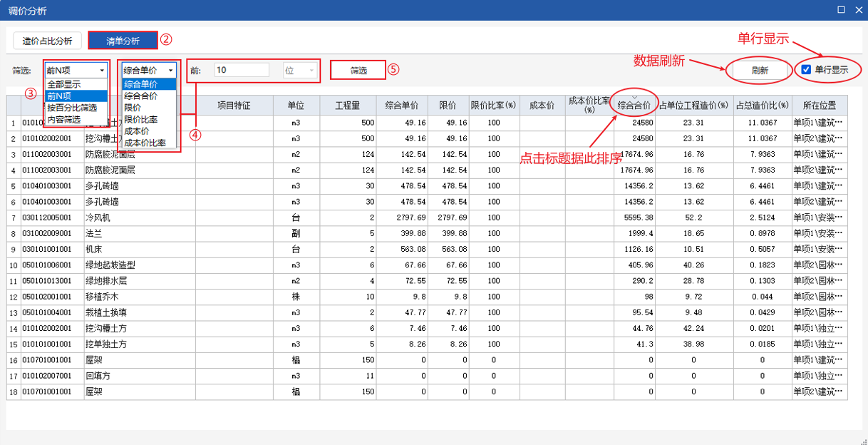868x445 pixels.
Task: Select the 机床 item name cell
Action: point(139,250)
